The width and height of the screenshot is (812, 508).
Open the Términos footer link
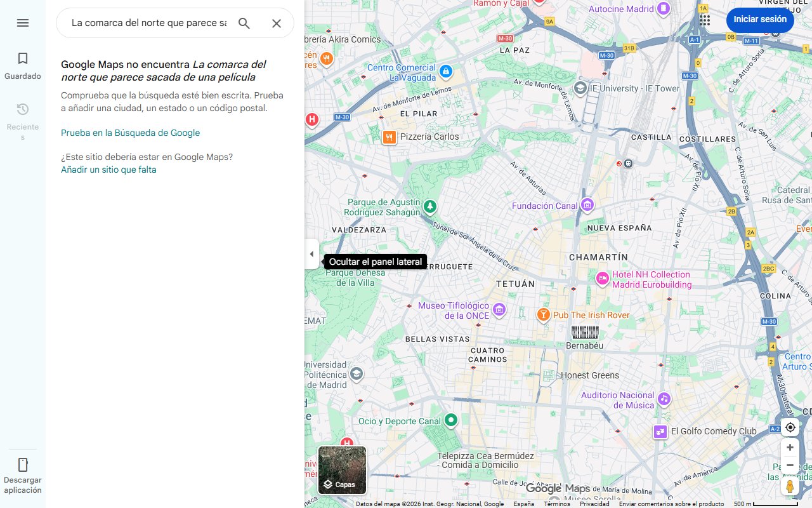[556, 504]
